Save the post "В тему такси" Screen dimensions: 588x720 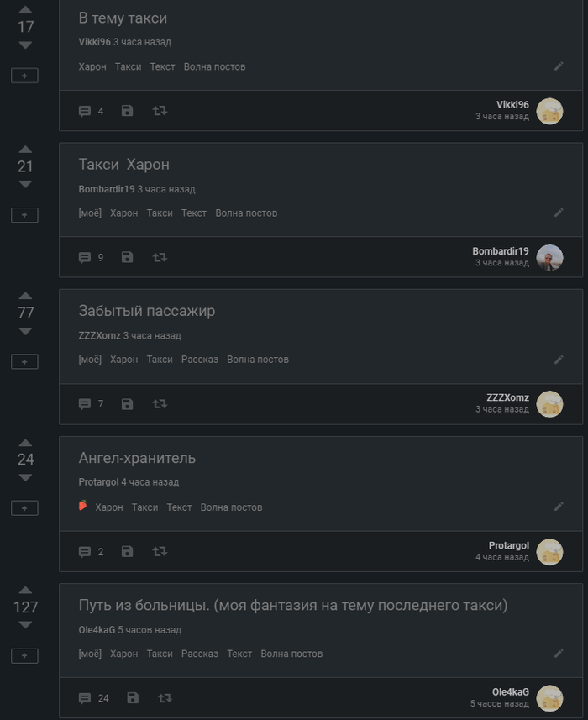coord(127,111)
